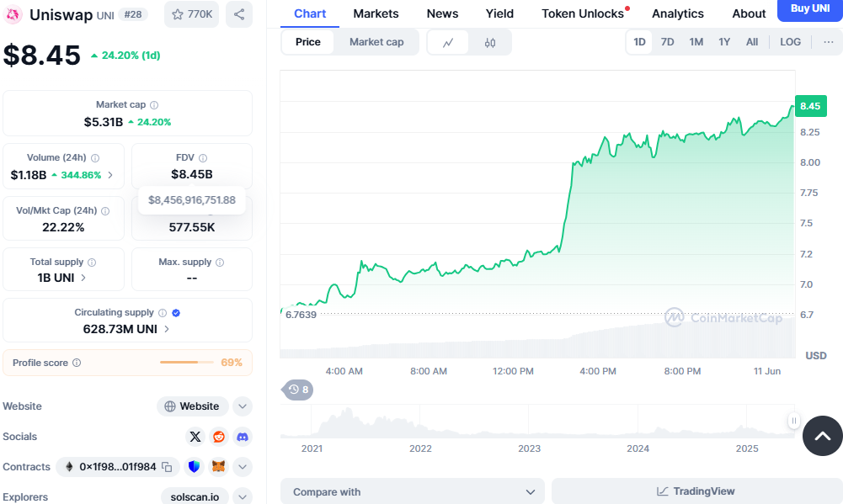This screenshot has width=843, height=504.
Task: Click the share icon button
Action: pyautogui.click(x=239, y=14)
